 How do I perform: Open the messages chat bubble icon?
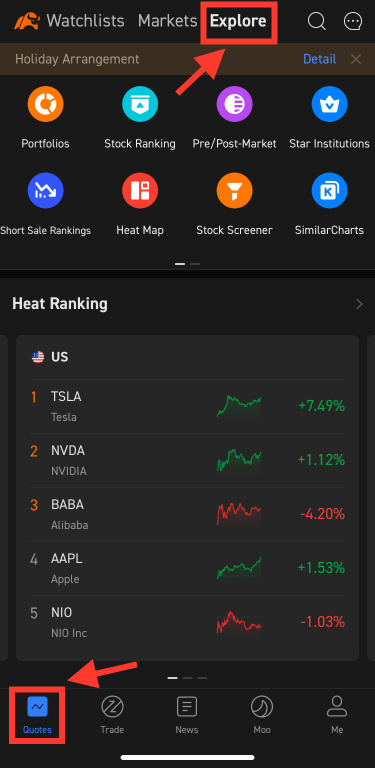(353, 21)
